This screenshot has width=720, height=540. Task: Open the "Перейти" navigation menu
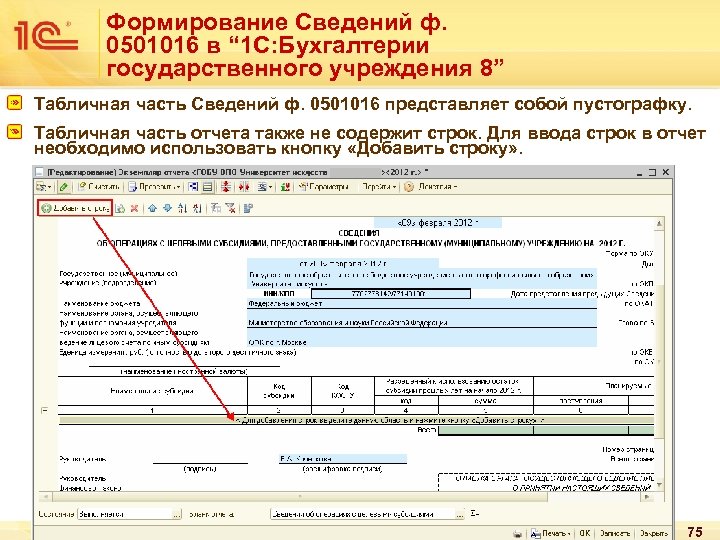[x=379, y=187]
